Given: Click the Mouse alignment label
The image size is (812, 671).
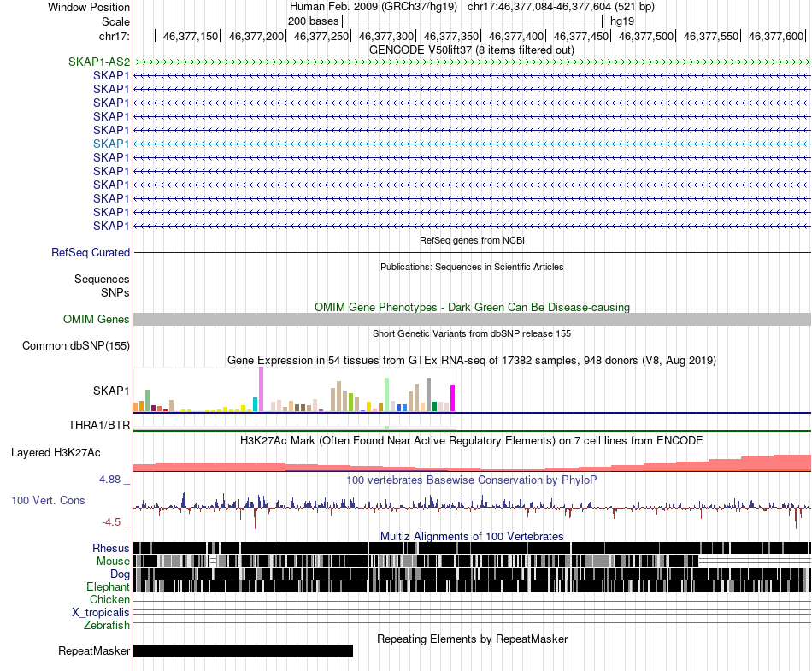Looking at the screenshot, I should point(113,562).
